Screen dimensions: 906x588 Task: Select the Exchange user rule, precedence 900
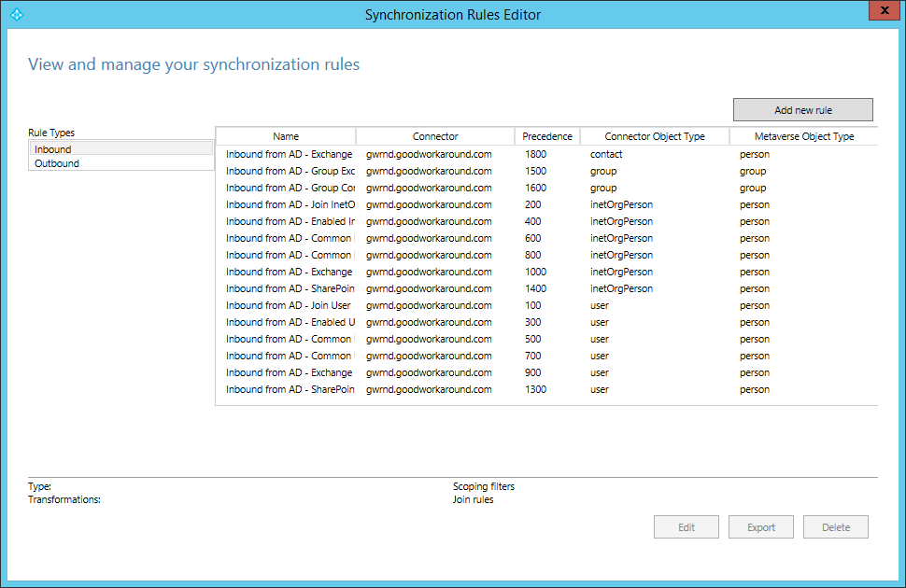(x=290, y=372)
